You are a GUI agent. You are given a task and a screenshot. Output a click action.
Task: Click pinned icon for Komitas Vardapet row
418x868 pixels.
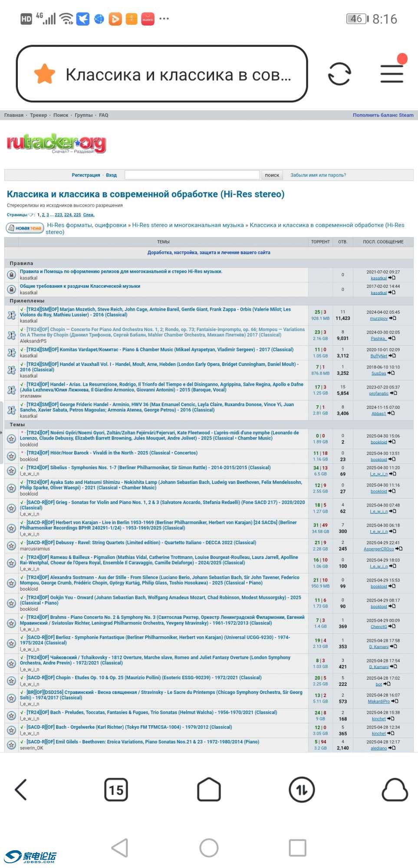(x=12, y=352)
